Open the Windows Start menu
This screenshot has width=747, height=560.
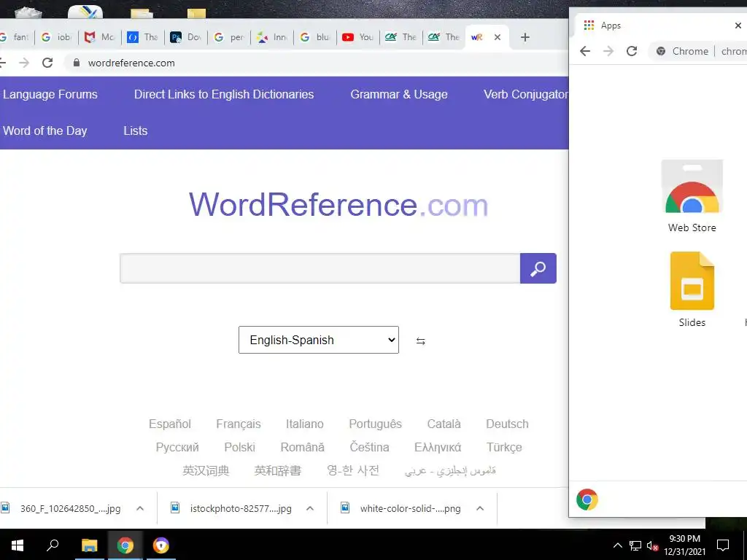pyautogui.click(x=18, y=545)
